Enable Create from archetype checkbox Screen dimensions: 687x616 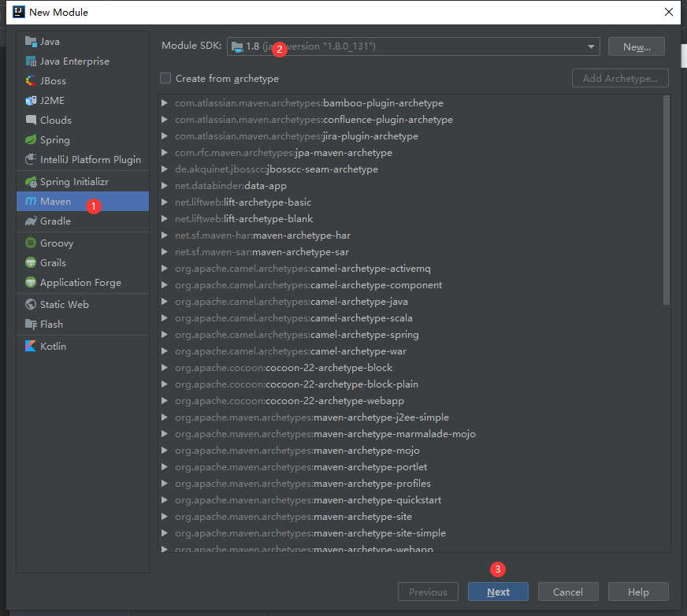pyautogui.click(x=165, y=78)
